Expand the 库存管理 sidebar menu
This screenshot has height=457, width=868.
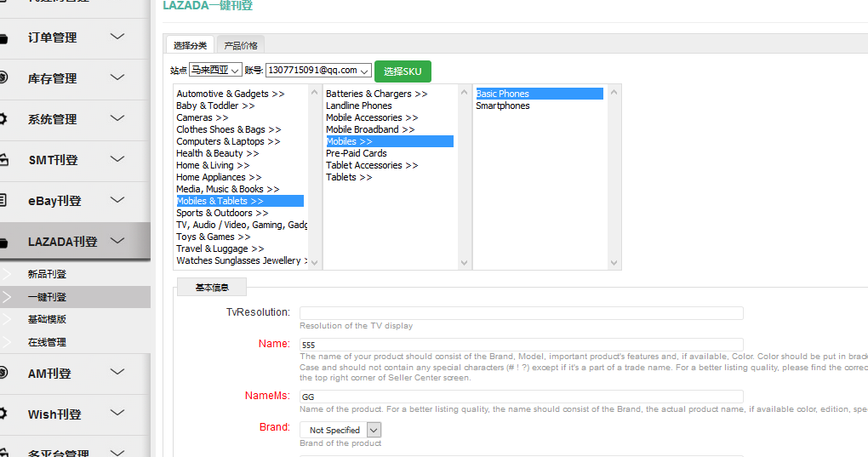point(75,78)
